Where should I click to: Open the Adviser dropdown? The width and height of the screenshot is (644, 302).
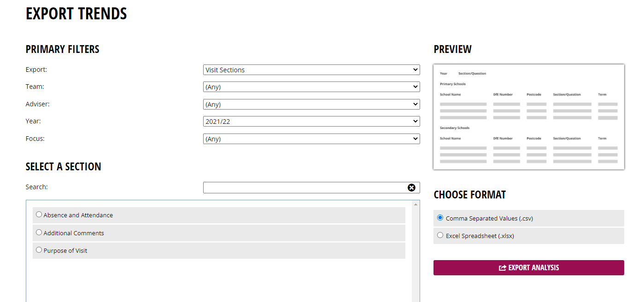tap(311, 105)
